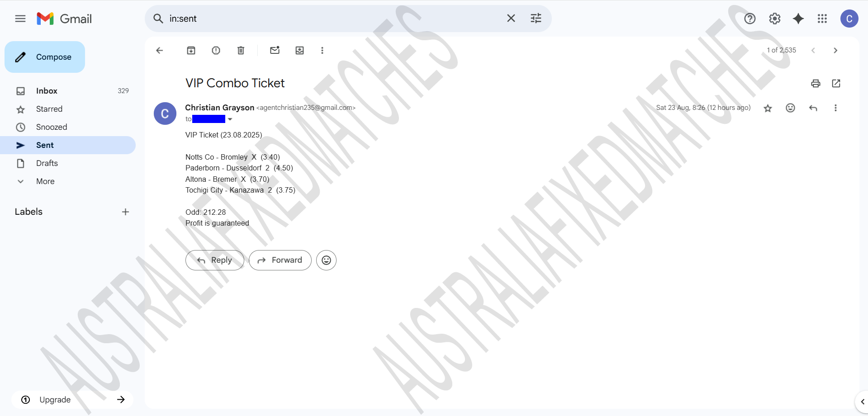Click the Profit is guaranteed text

pyautogui.click(x=217, y=223)
